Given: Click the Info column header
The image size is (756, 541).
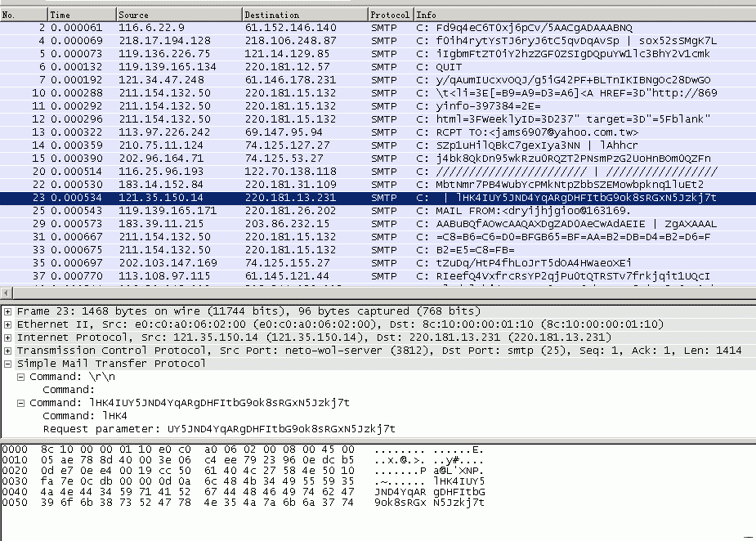Looking at the screenshot, I should point(572,15).
